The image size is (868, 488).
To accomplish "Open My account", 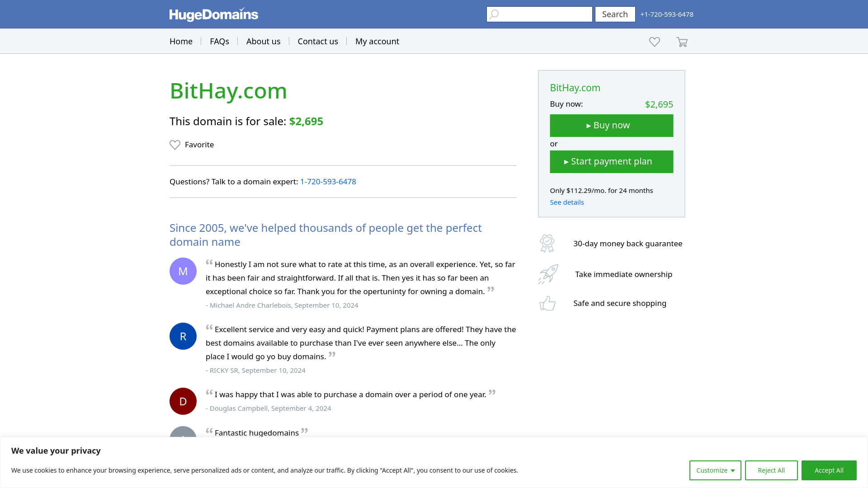I will pos(377,41).
